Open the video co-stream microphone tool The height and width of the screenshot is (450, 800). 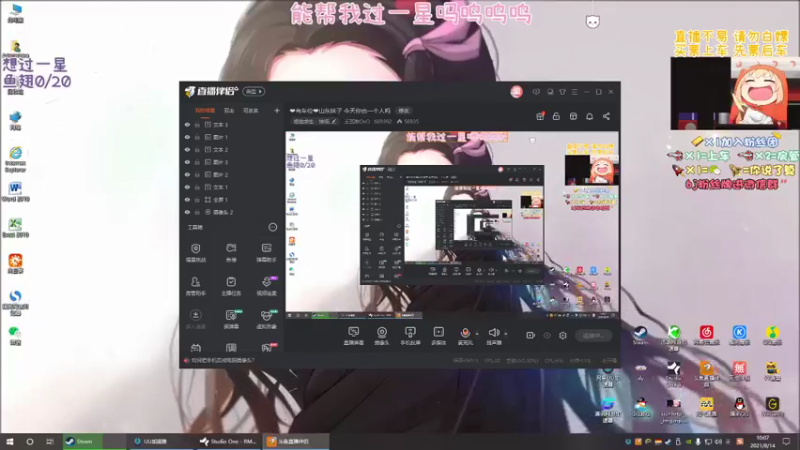coord(266,286)
